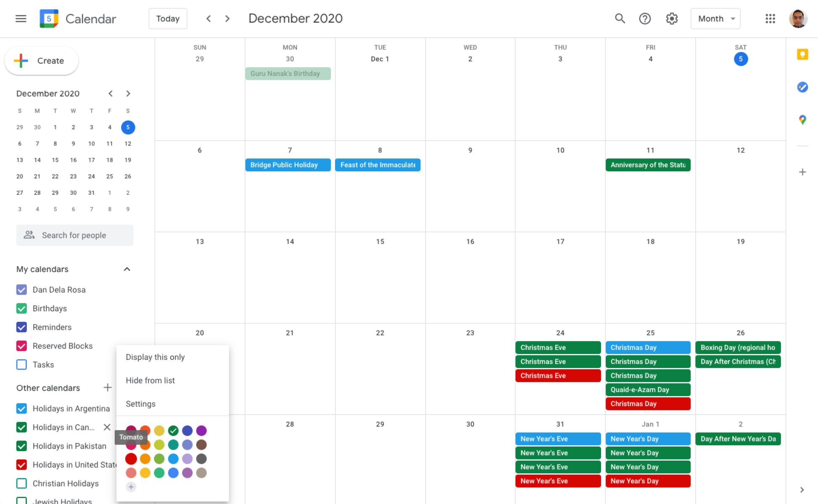The height and width of the screenshot is (504, 818).
Task: Go to next month in the mini calendar
Action: 128,93
